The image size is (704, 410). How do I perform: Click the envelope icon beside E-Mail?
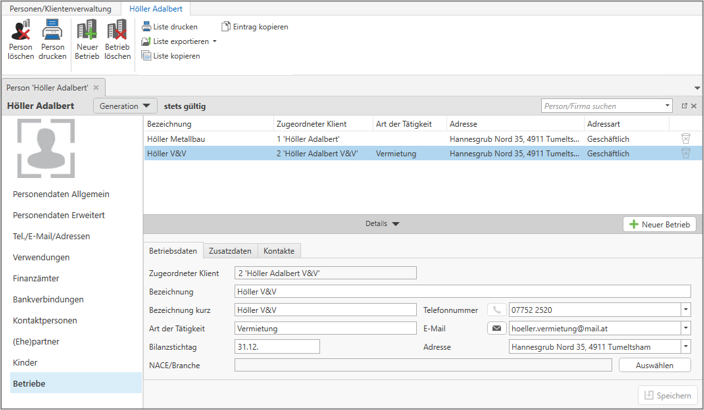click(x=496, y=328)
